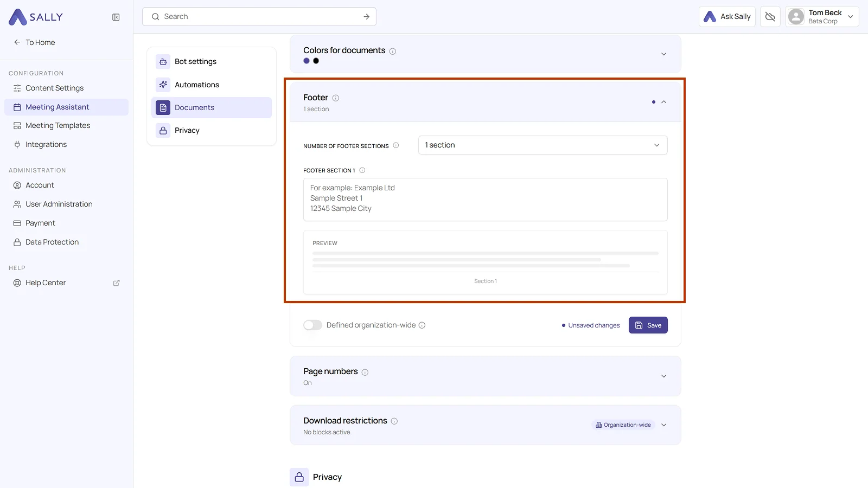Click the Help Center external link icon
This screenshot has width=868, height=488.
116,283
